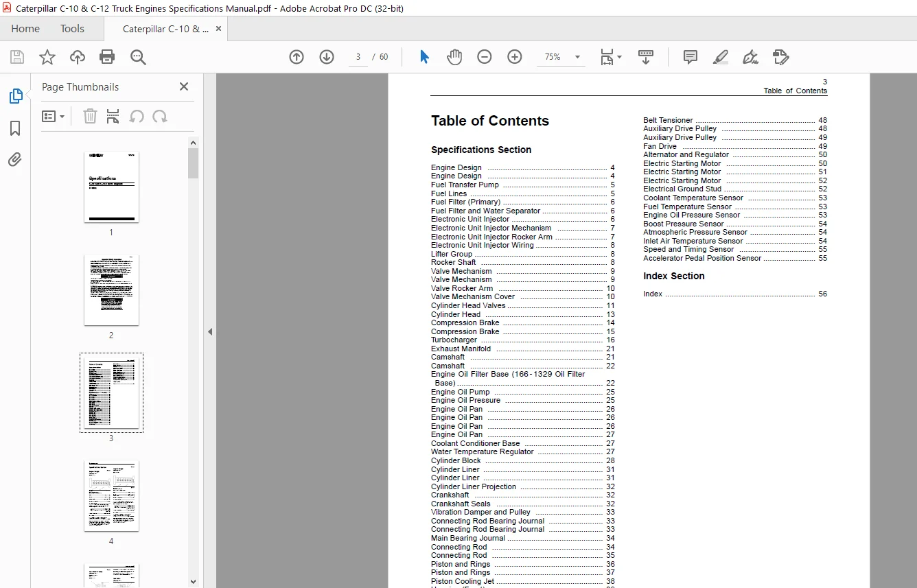Image resolution: width=917 pixels, height=588 pixels.
Task: Rotate pages counterclockwise
Action: (x=137, y=116)
